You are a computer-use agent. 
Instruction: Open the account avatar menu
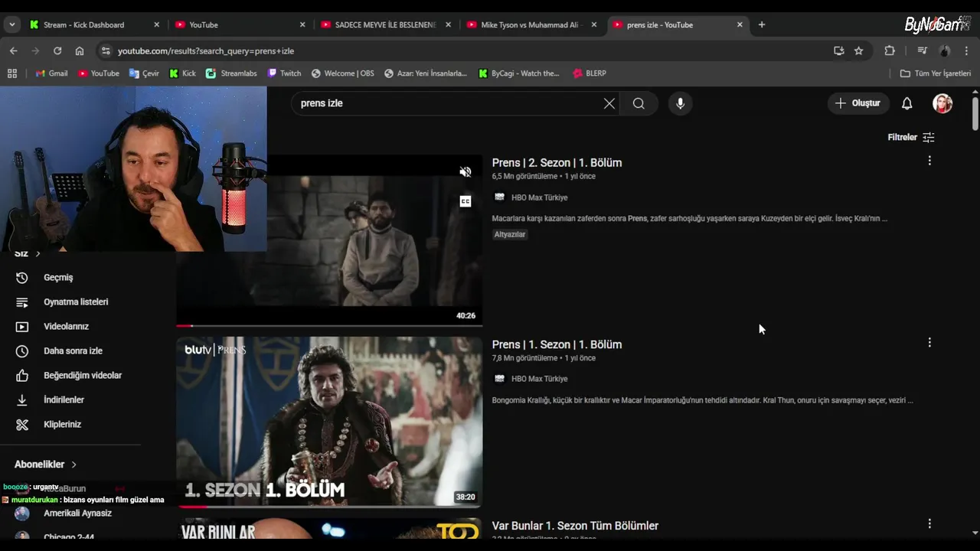[x=942, y=103]
